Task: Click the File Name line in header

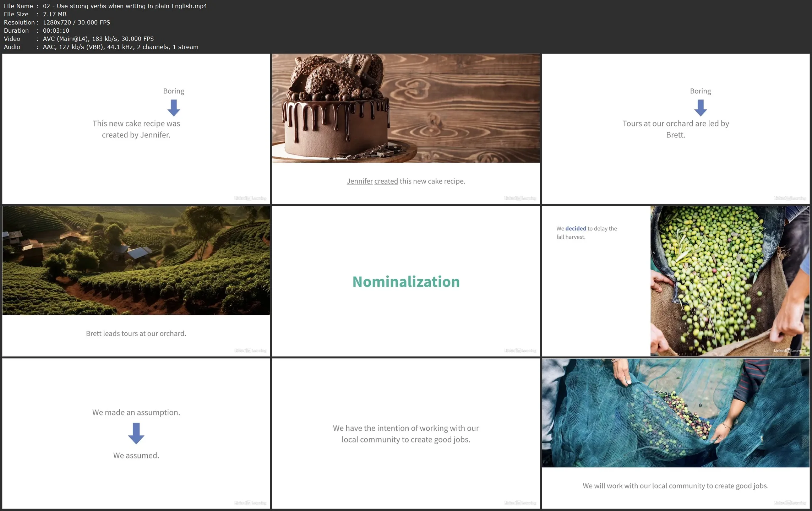Action: click(105, 6)
